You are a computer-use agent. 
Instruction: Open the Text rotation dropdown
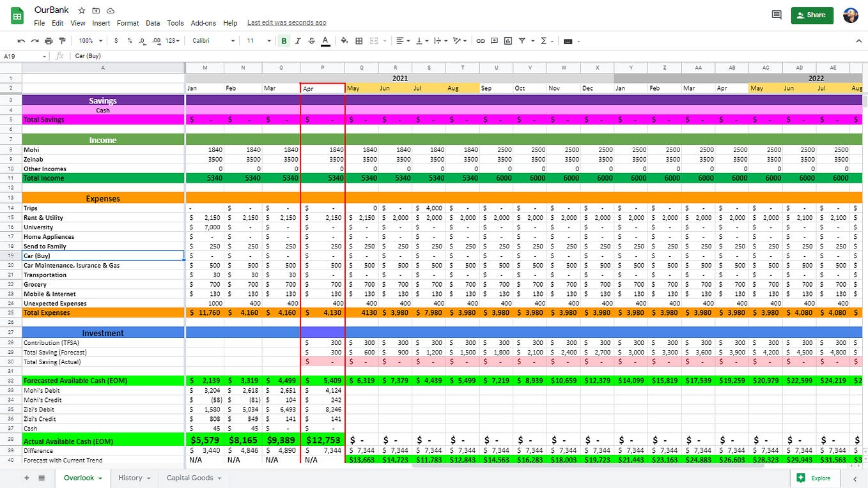click(x=460, y=41)
